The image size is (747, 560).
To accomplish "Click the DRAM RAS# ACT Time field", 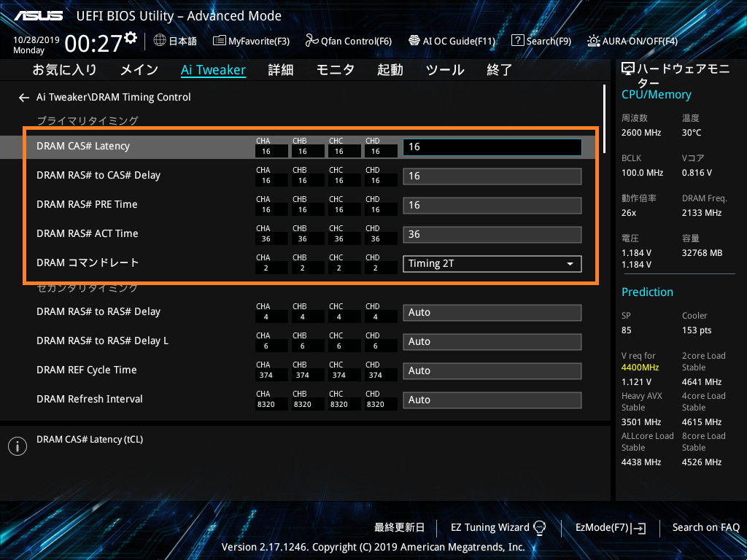I will click(492, 234).
